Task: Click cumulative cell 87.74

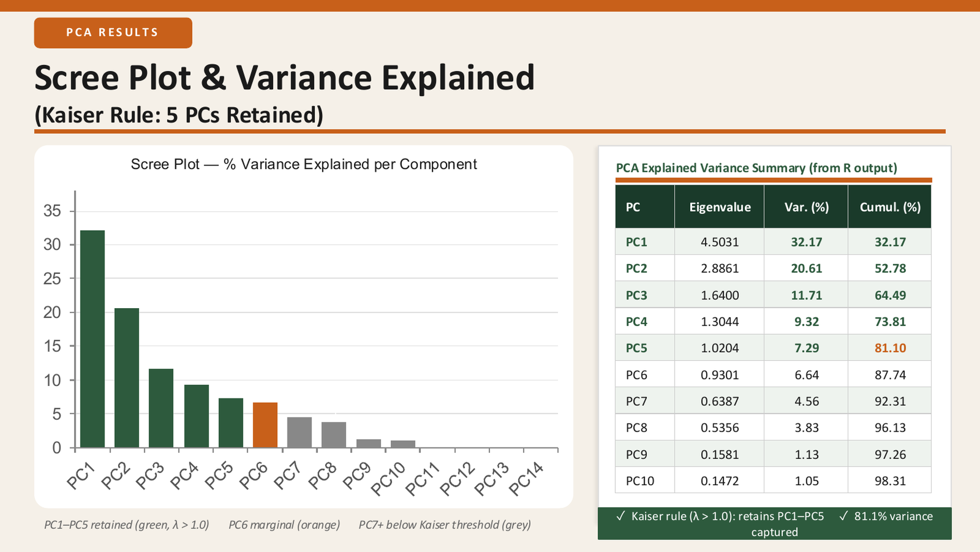Action: click(890, 375)
